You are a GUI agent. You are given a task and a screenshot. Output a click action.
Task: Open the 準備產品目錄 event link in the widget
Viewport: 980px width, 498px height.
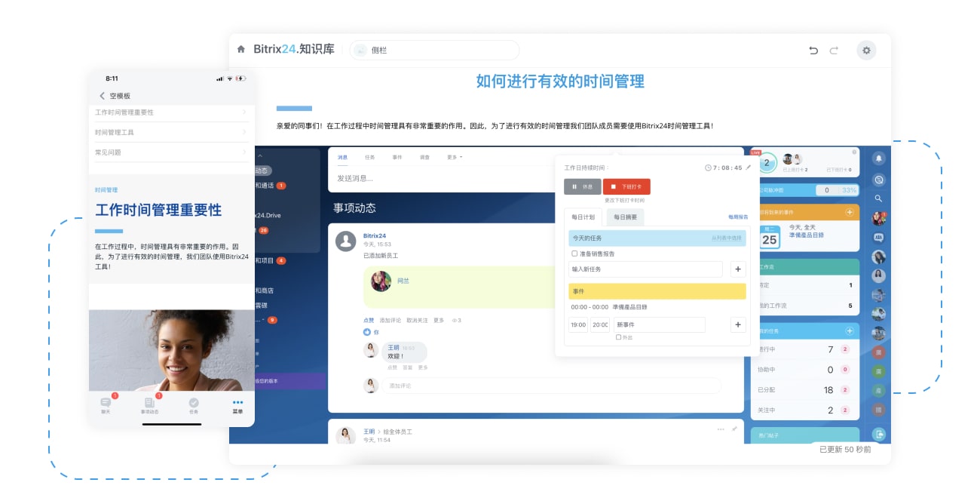[x=806, y=235]
